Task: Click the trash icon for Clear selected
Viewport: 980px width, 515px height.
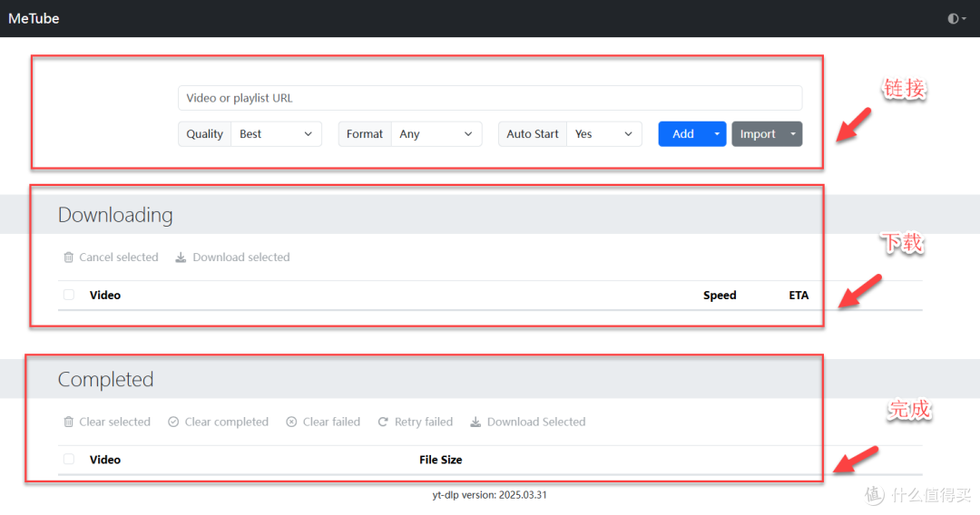Action: click(69, 422)
